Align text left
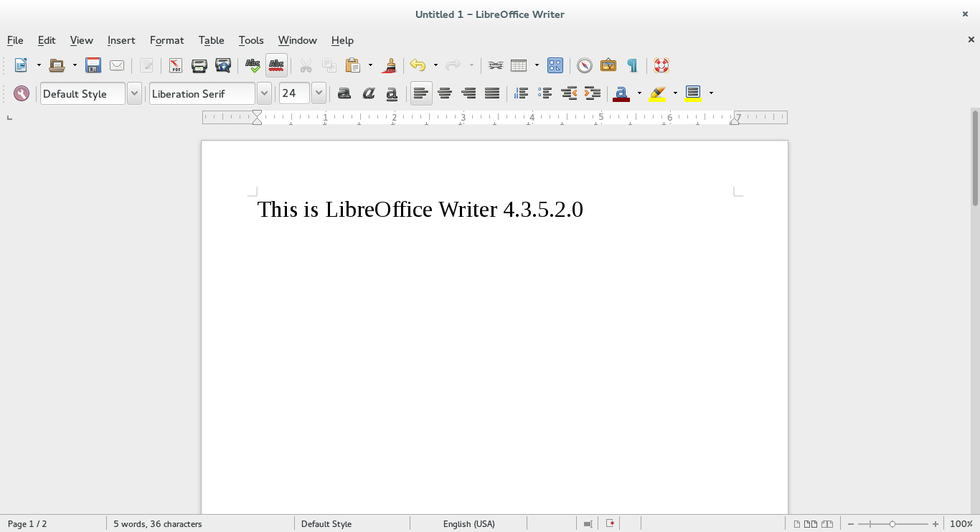Image resolution: width=980 pixels, height=532 pixels. coord(421,93)
